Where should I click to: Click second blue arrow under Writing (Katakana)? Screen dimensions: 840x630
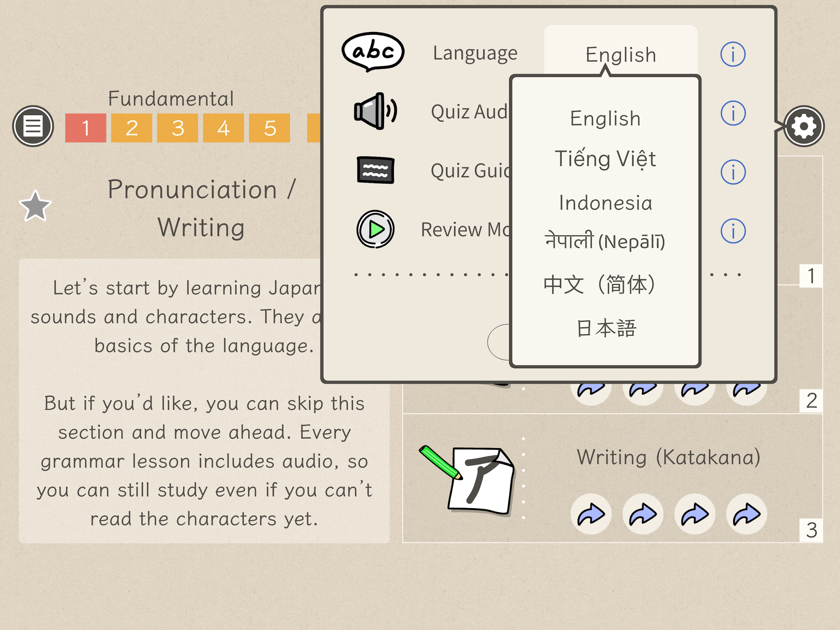[x=643, y=514]
